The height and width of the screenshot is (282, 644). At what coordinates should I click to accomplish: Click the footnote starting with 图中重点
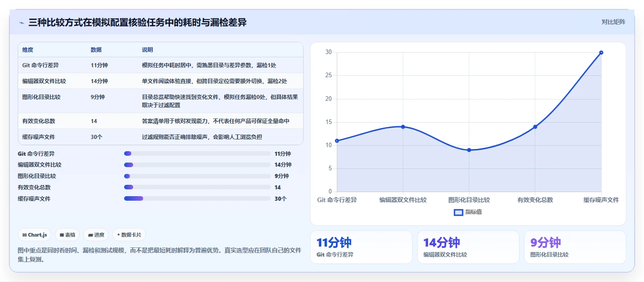[160, 255]
